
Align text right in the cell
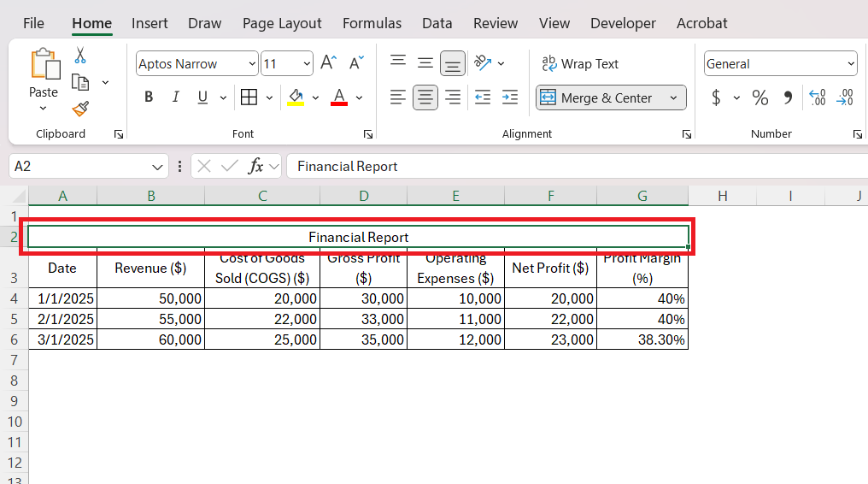(x=453, y=97)
